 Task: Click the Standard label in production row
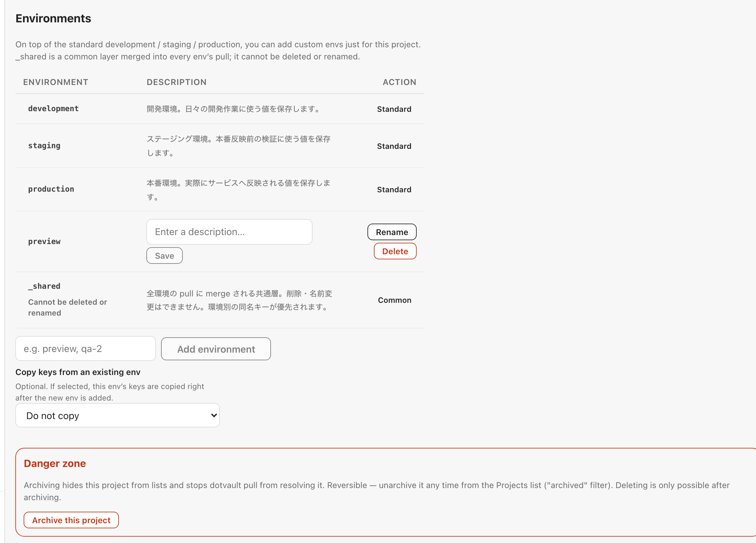click(x=394, y=189)
